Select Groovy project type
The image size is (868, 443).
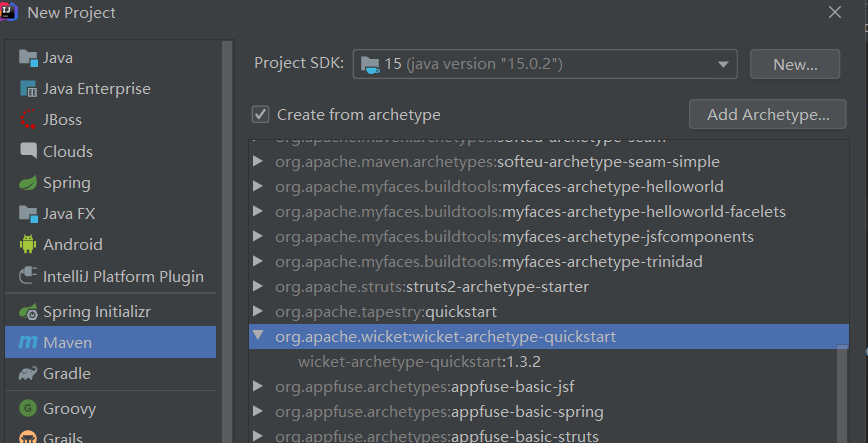coord(111,409)
